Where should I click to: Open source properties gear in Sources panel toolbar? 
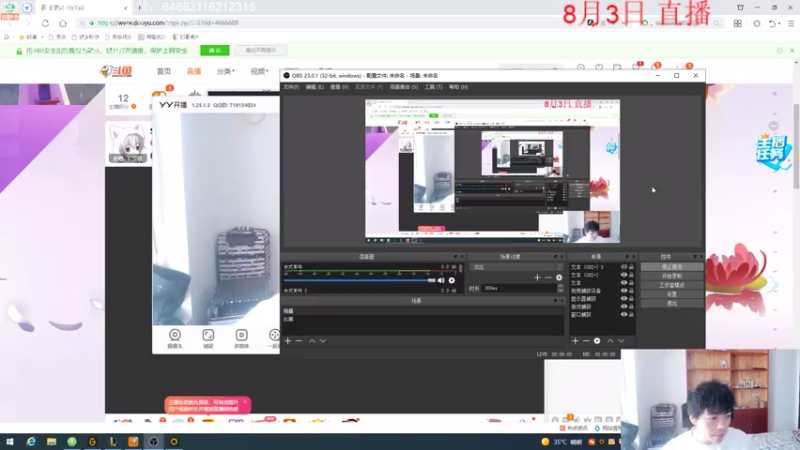pos(597,341)
